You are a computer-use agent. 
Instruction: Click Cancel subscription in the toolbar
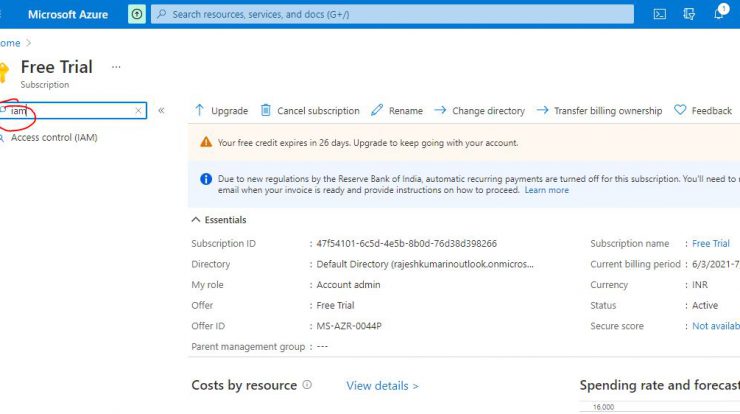(x=310, y=110)
